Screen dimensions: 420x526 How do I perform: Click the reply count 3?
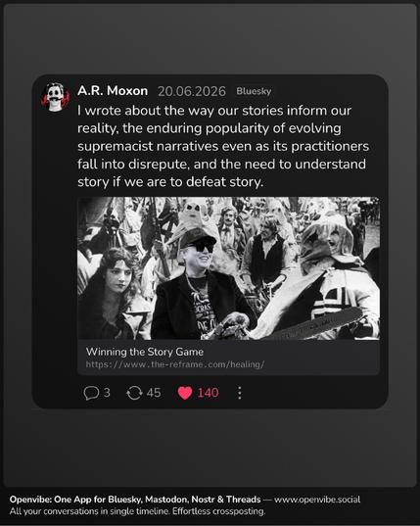[x=107, y=393]
